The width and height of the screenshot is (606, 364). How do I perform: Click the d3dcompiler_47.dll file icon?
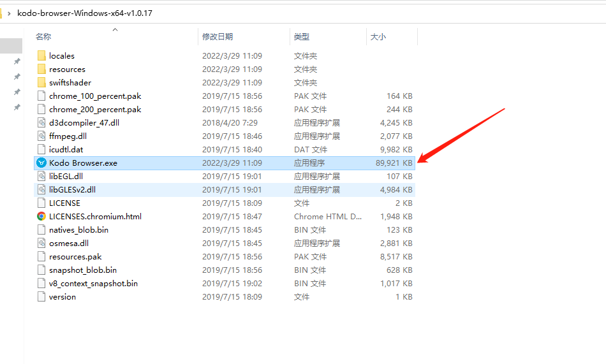click(41, 122)
